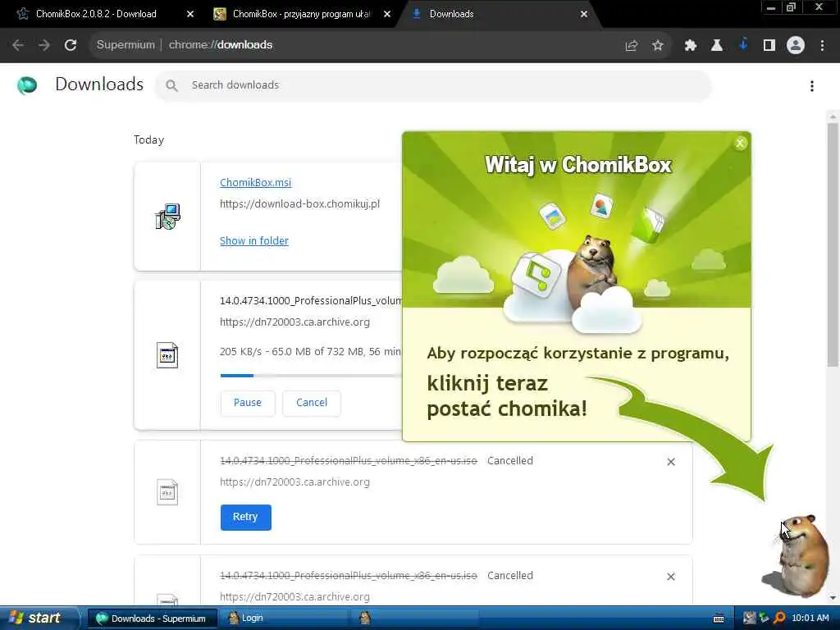Open the extensions puzzle icon
The width and height of the screenshot is (840, 630).
pyautogui.click(x=690, y=46)
